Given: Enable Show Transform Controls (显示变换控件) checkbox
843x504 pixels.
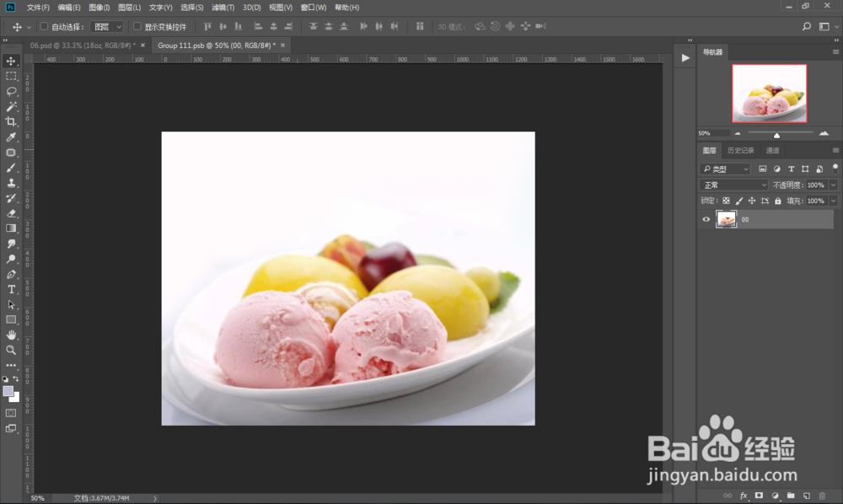Looking at the screenshot, I should 137,26.
